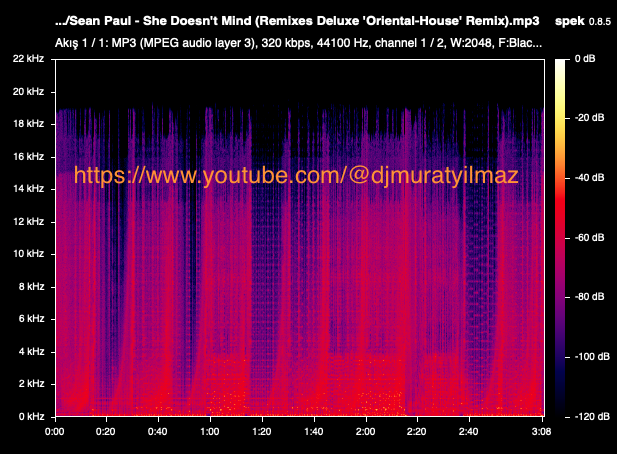Click the 6 kHz frequency axis label
Image resolution: width=617 pixels, height=454 pixels.
tap(31, 319)
